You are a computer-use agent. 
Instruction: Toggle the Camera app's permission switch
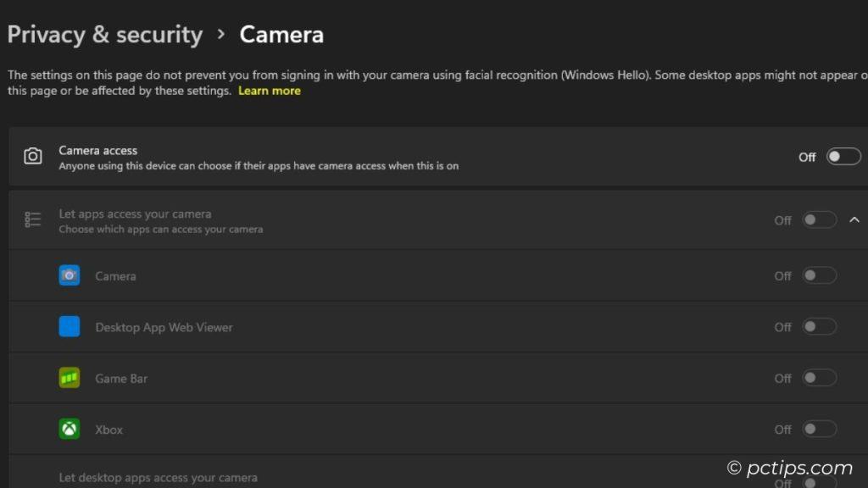819,275
